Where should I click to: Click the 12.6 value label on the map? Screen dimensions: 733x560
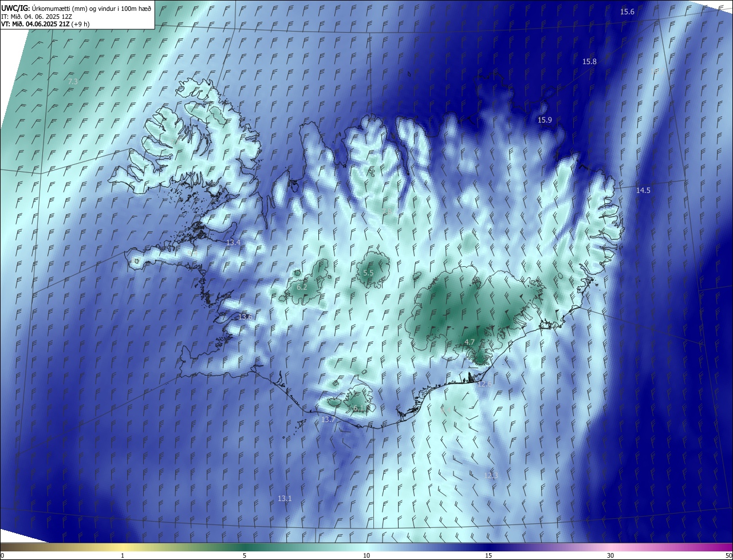(x=484, y=384)
